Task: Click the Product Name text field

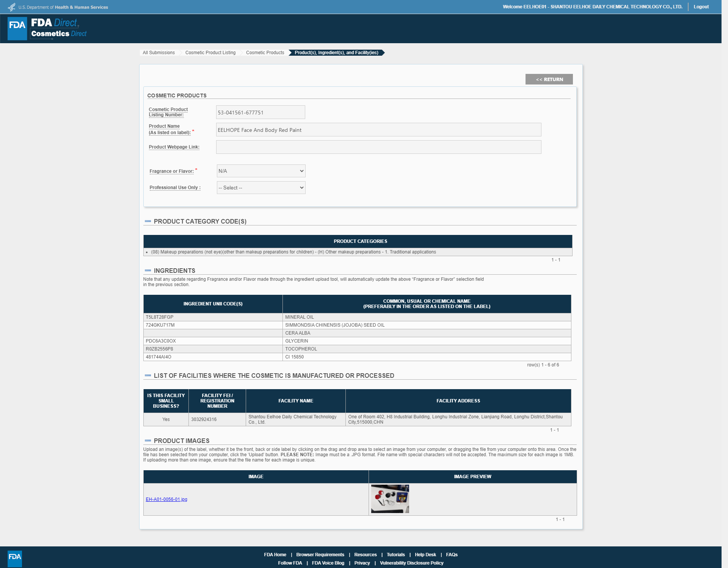Action: pyautogui.click(x=378, y=130)
